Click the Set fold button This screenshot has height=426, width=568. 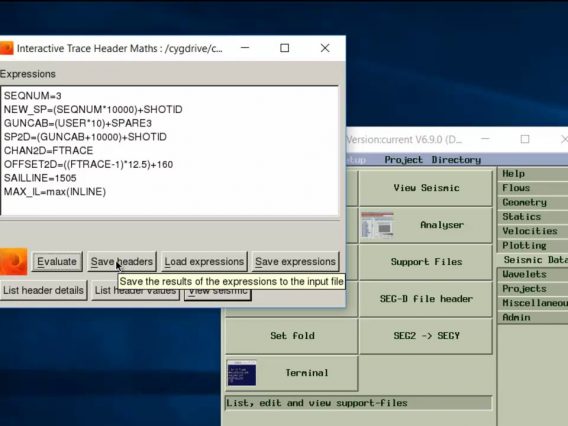[x=292, y=336]
